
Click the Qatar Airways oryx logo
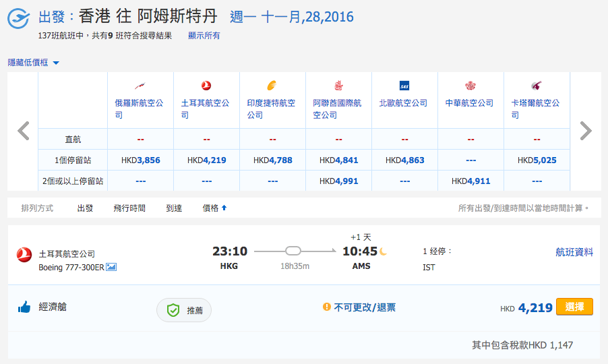coord(537,86)
